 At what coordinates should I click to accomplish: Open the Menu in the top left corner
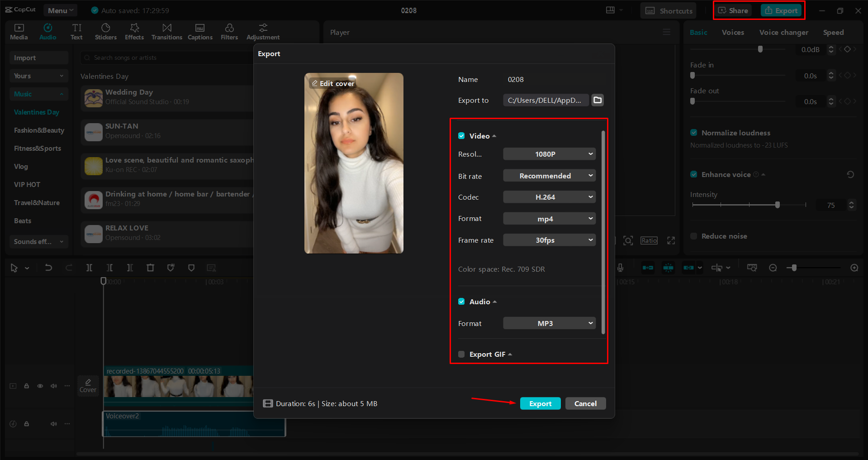pos(60,10)
